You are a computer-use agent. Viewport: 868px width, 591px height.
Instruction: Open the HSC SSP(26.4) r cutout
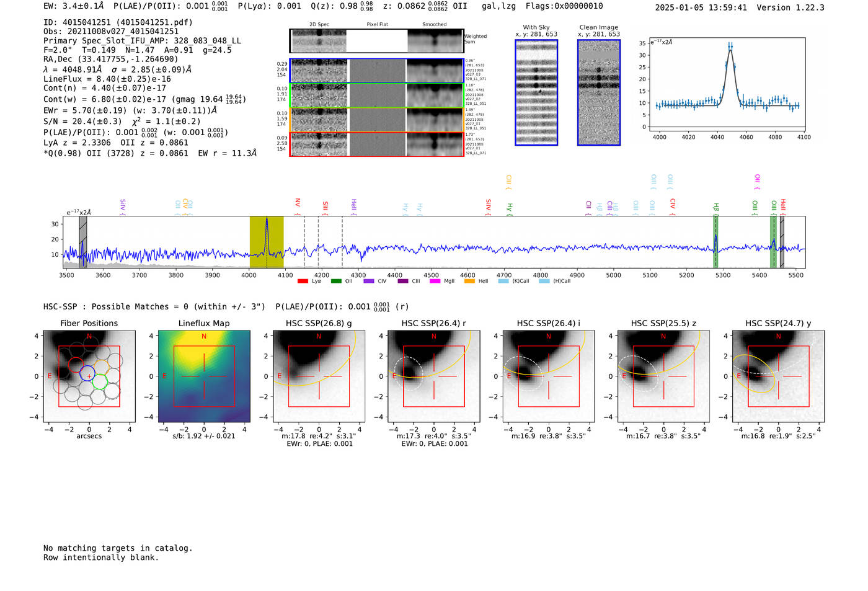pos(434,376)
